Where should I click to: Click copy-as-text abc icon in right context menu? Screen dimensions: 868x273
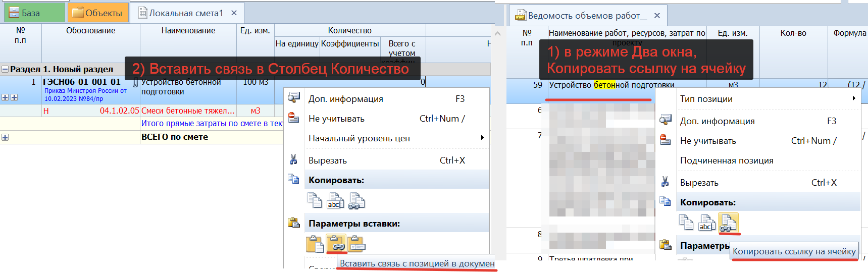click(707, 223)
